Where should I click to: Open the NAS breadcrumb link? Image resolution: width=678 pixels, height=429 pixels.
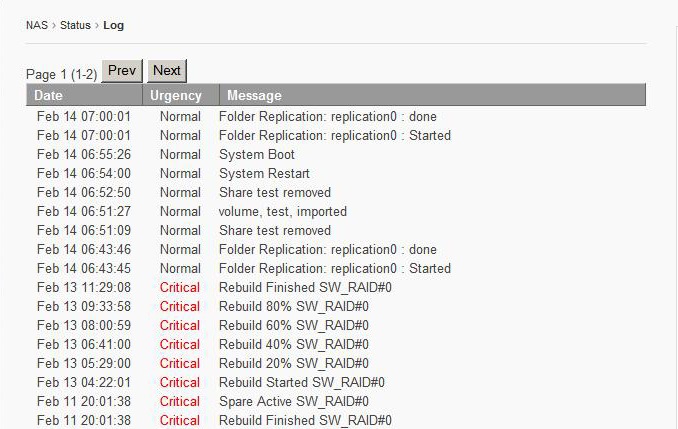click(36, 25)
